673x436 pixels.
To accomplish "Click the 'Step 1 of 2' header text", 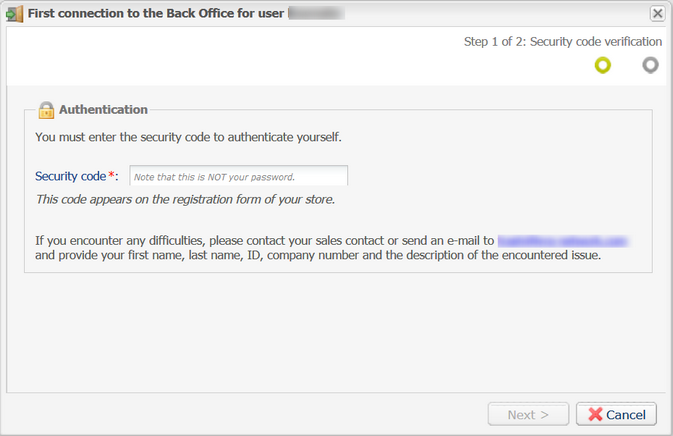I will [563, 42].
